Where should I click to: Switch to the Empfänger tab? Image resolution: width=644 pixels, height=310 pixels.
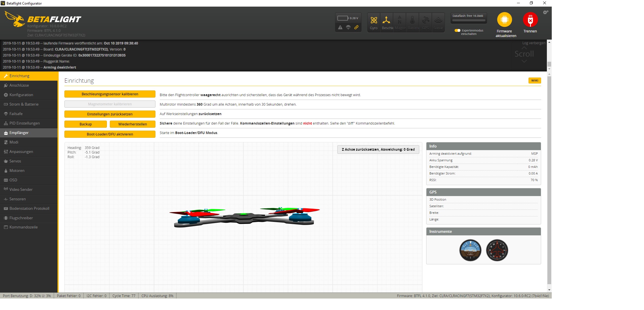pyautogui.click(x=19, y=133)
